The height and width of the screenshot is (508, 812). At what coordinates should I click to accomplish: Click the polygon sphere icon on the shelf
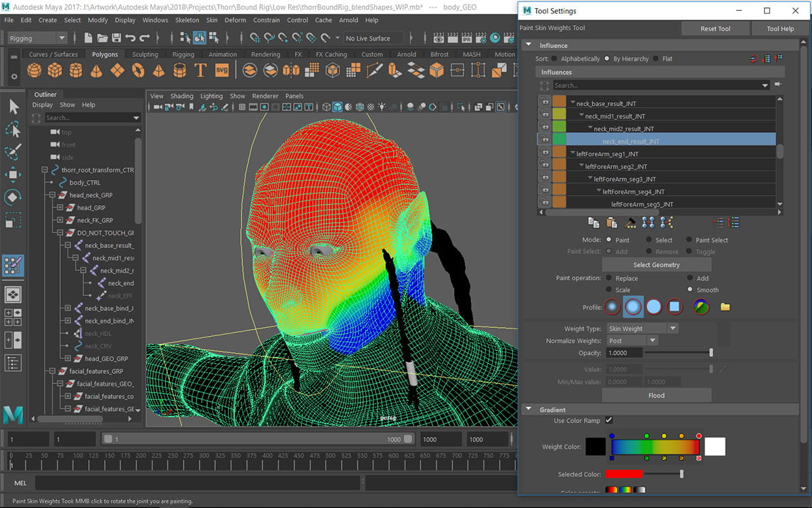pos(34,70)
